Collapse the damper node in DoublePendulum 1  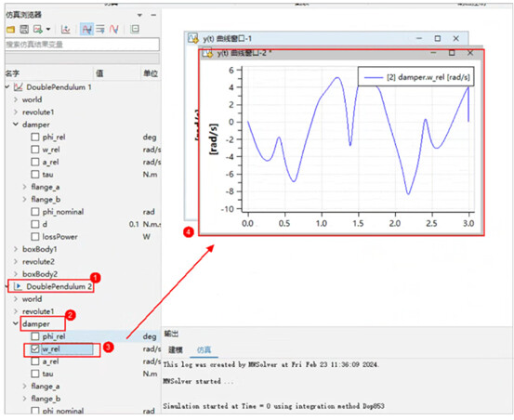pyautogui.click(x=16, y=125)
